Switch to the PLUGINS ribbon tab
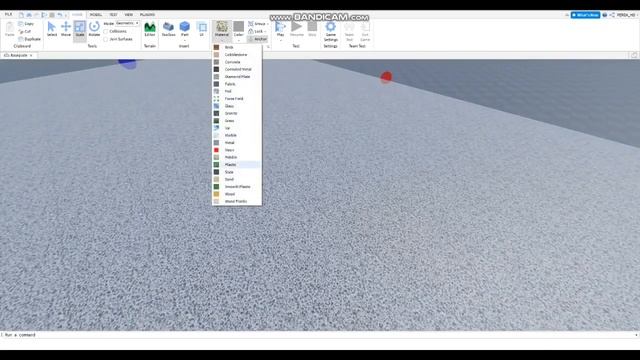640x360 pixels. 147,14
